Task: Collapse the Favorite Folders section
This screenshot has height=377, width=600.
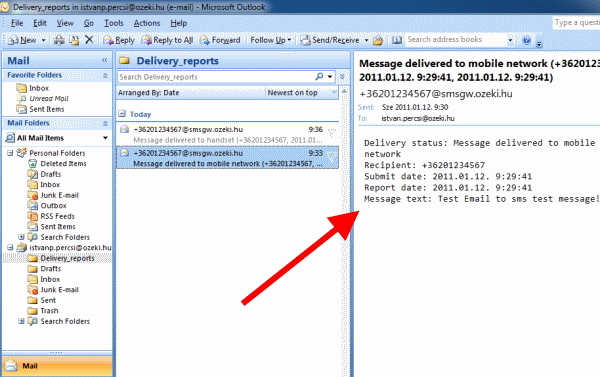Action: click(105, 76)
